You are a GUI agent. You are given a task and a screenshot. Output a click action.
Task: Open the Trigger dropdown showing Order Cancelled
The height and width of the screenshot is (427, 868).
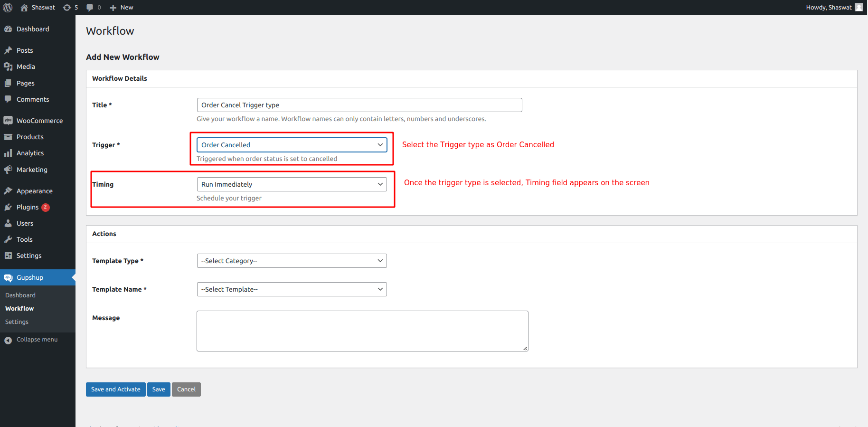tap(292, 145)
